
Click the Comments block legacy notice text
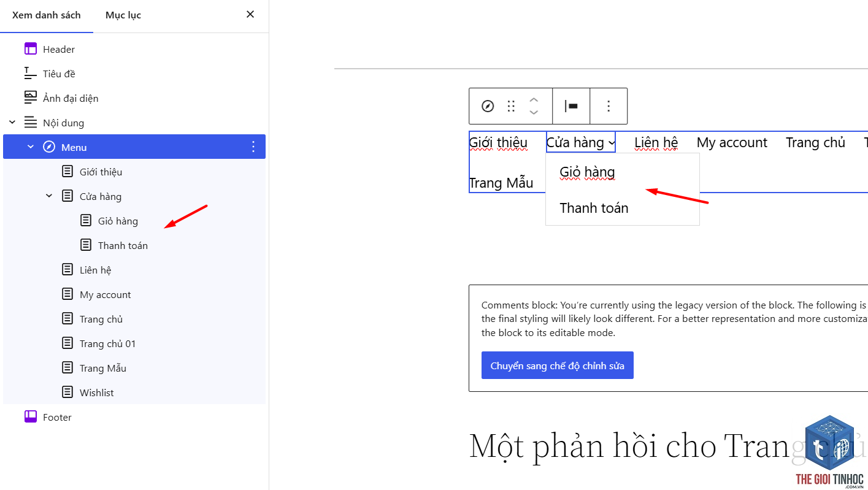point(675,319)
